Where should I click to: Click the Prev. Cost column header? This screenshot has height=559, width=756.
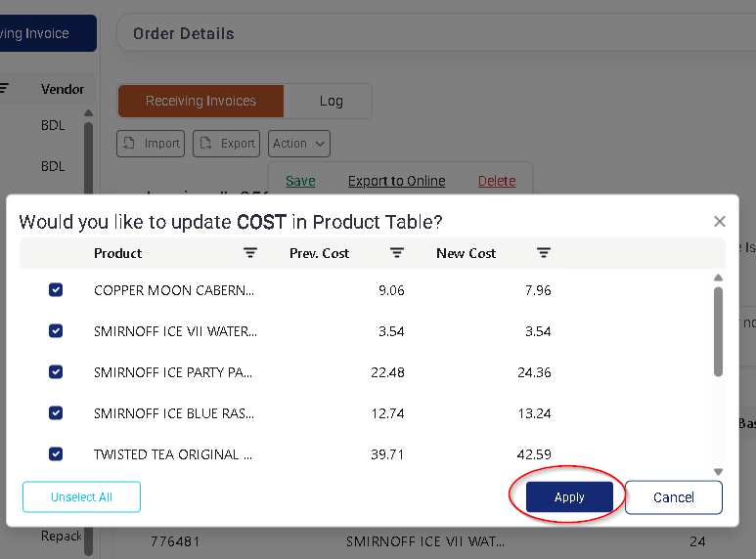point(319,253)
